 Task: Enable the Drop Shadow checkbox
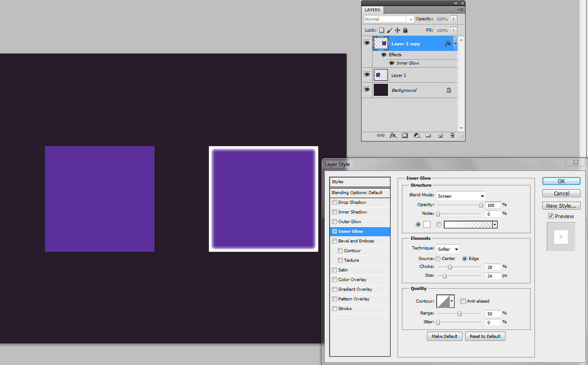(335, 202)
